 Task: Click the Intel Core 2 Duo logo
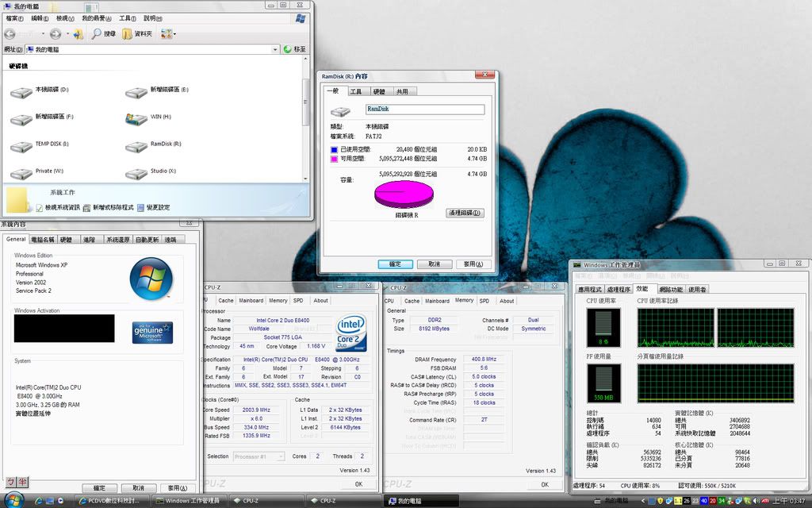pyautogui.click(x=351, y=333)
